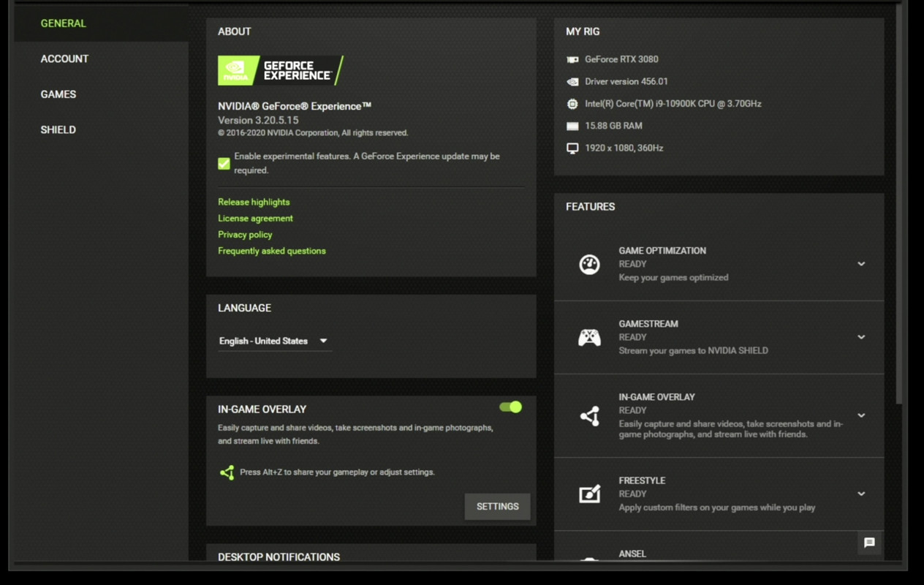Click the GeForce RTX 3080 GPU icon
Viewport: 924px width, 585px height.
(x=572, y=59)
